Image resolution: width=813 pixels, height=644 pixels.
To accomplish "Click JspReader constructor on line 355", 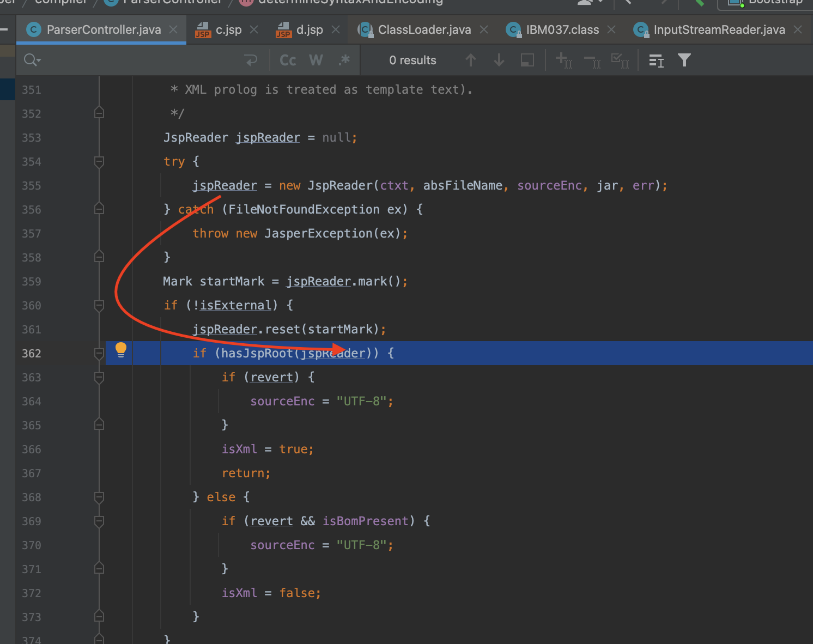I will point(340,185).
